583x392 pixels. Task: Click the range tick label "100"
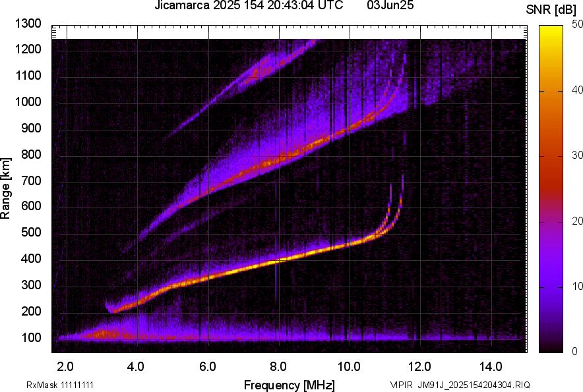tap(31, 337)
